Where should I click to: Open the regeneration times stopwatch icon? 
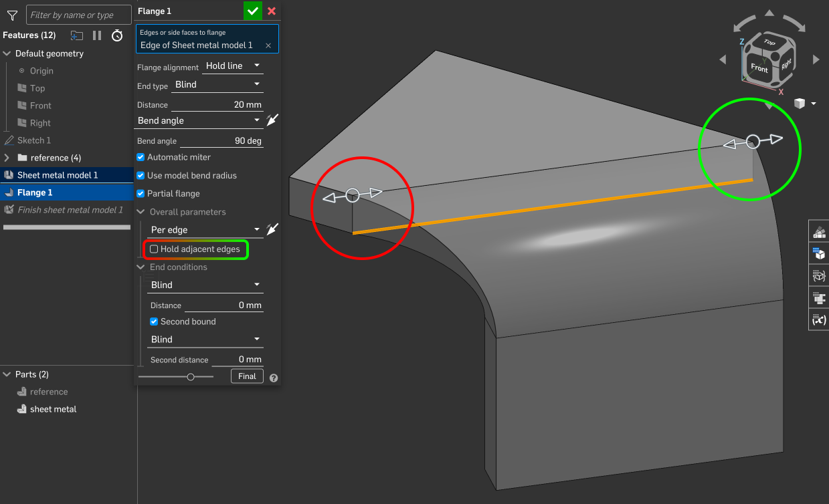point(117,35)
